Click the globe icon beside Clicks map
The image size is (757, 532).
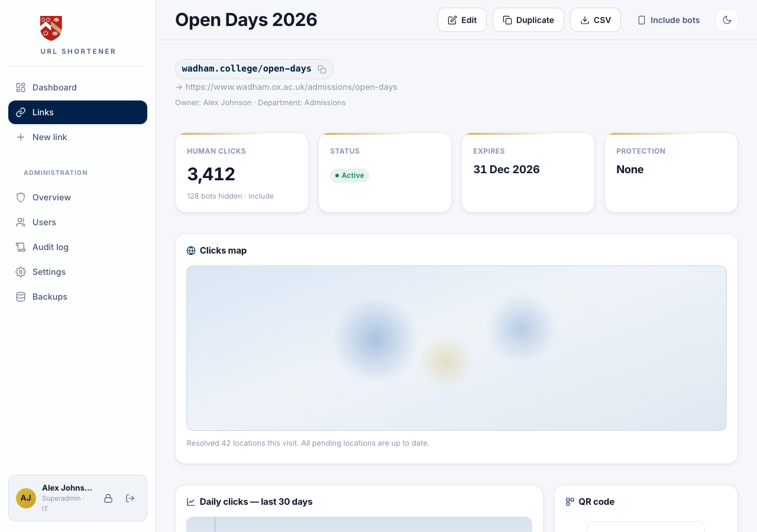[x=191, y=251]
